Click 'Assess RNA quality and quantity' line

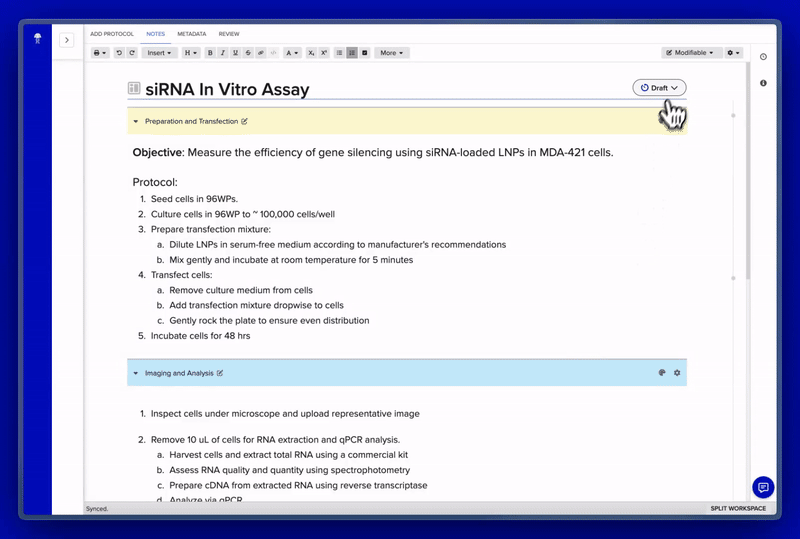click(290, 470)
